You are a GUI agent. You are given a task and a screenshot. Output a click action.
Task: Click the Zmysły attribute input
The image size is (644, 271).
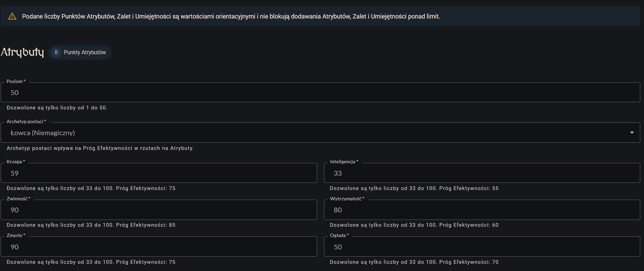(159, 247)
